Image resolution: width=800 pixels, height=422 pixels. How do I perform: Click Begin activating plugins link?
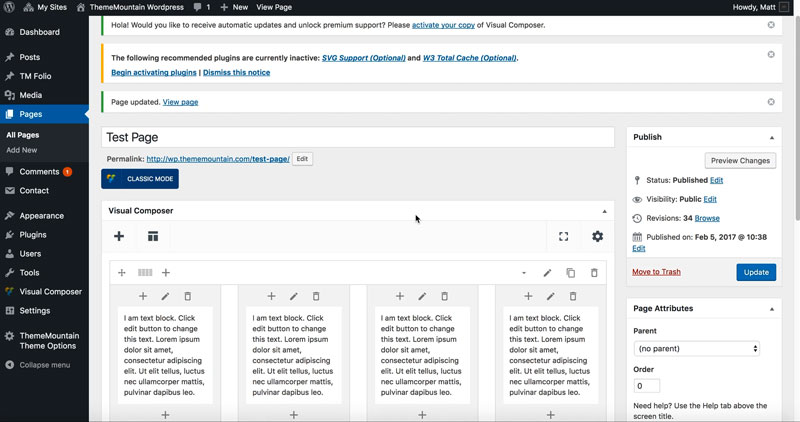click(154, 72)
